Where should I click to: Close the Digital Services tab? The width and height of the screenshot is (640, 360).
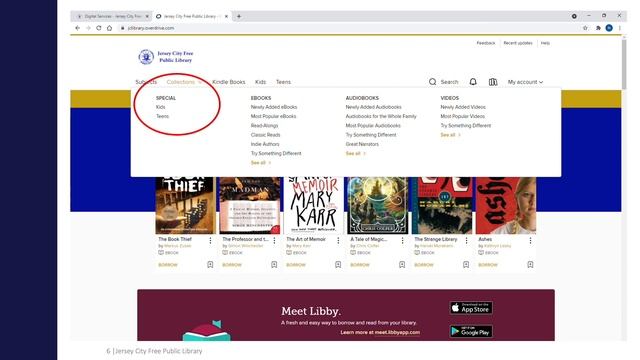[x=147, y=16]
